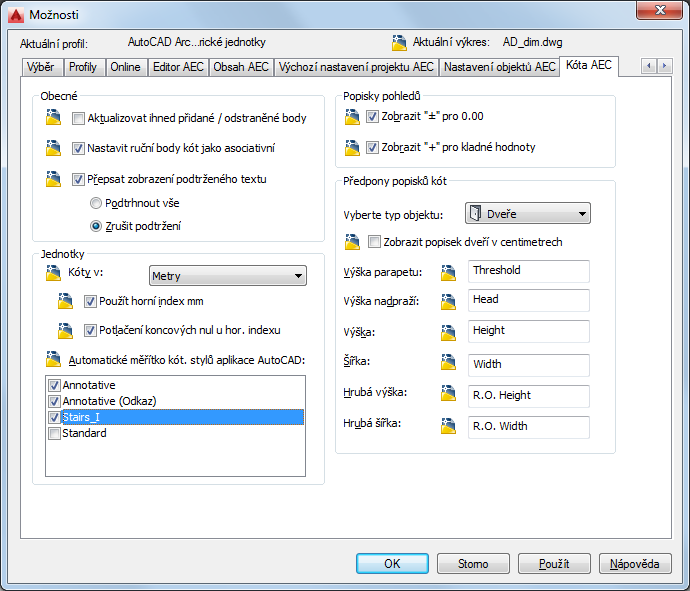Select the Kóta AEC tab
Screen dimensions: 690x591
coord(589,66)
